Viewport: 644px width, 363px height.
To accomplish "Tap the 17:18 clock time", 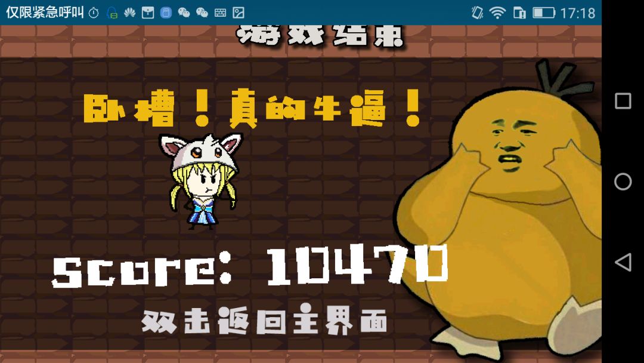I will coord(578,13).
